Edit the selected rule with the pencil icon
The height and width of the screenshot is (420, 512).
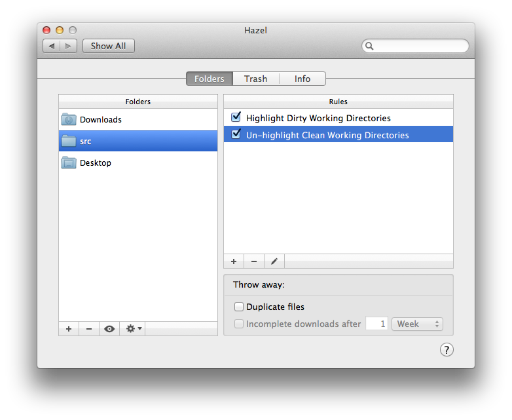tap(274, 261)
